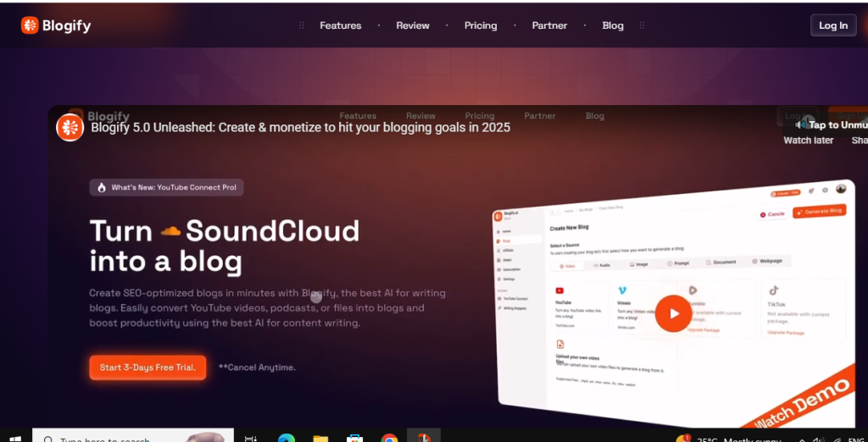
Task: Click Tap to Unmute on the video
Action: (x=831, y=125)
